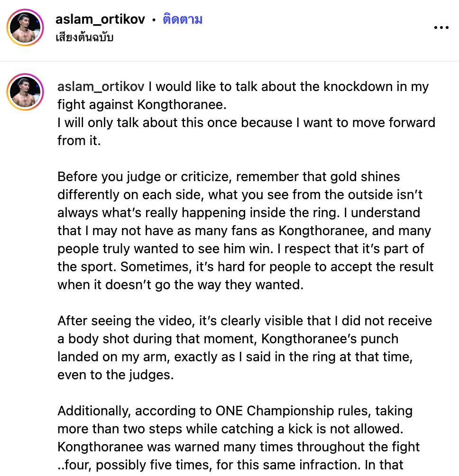
Task: Click the paragraph starting "After seeing the video"
Action: click(245, 321)
